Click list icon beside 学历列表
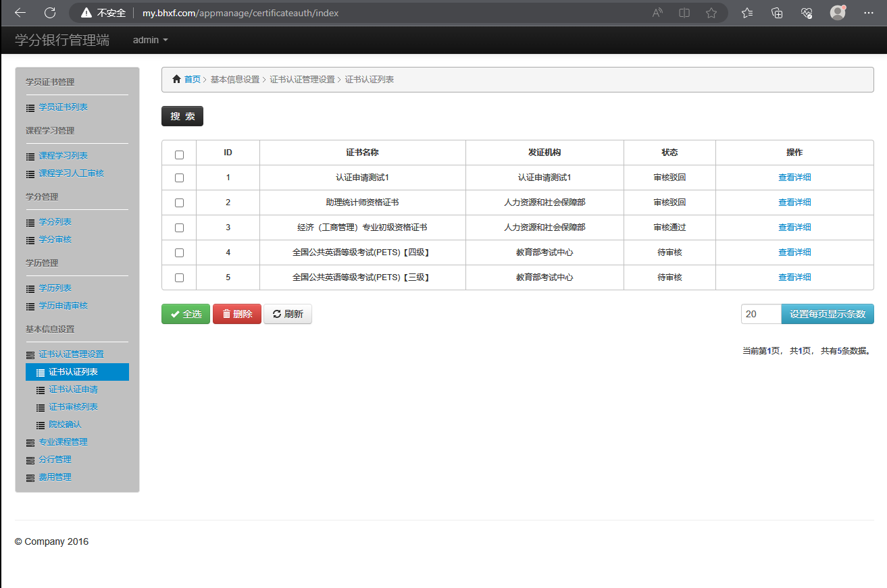Screen dimensions: 887x588 (x=30, y=289)
